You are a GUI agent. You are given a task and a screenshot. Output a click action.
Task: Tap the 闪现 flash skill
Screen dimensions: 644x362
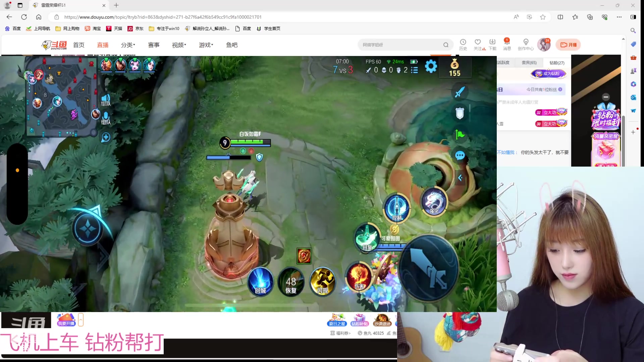[x=322, y=282]
